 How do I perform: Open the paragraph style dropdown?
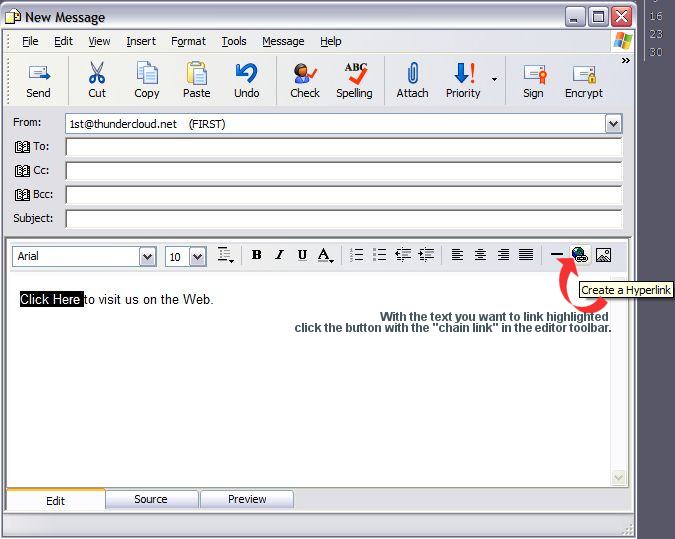[x=225, y=255]
